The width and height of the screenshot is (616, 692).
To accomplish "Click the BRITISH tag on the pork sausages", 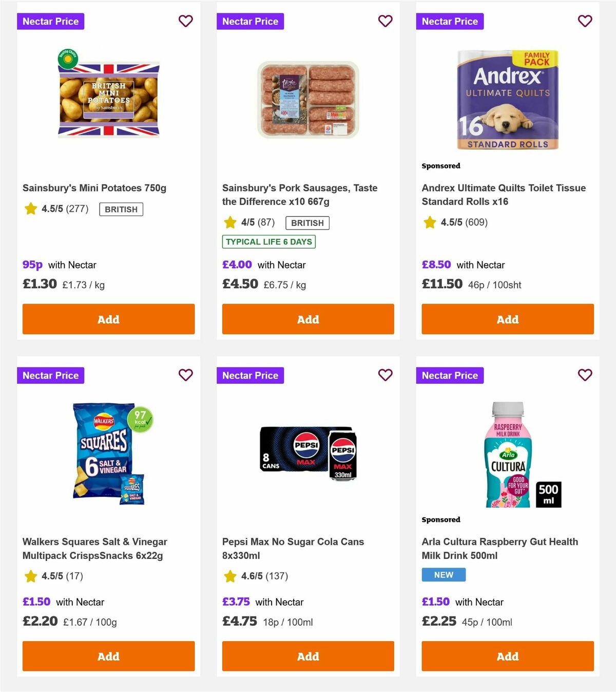I will click(x=307, y=222).
